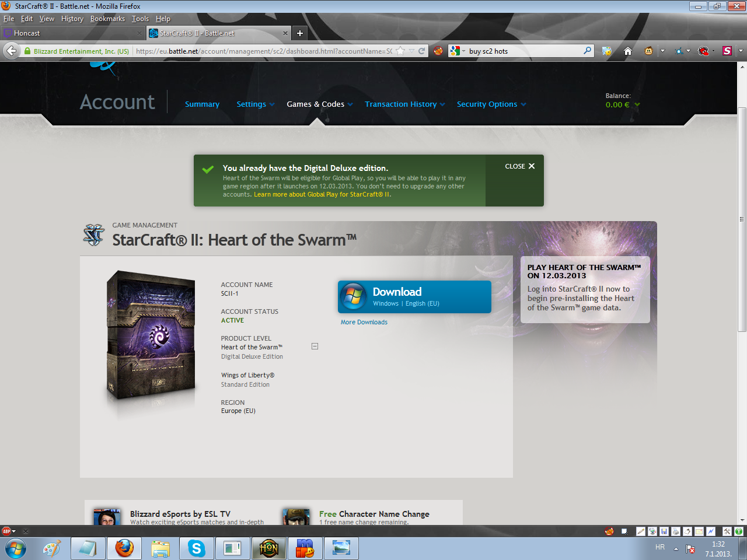Open Skype from the taskbar
This screenshot has height=560, width=747.
(196, 548)
